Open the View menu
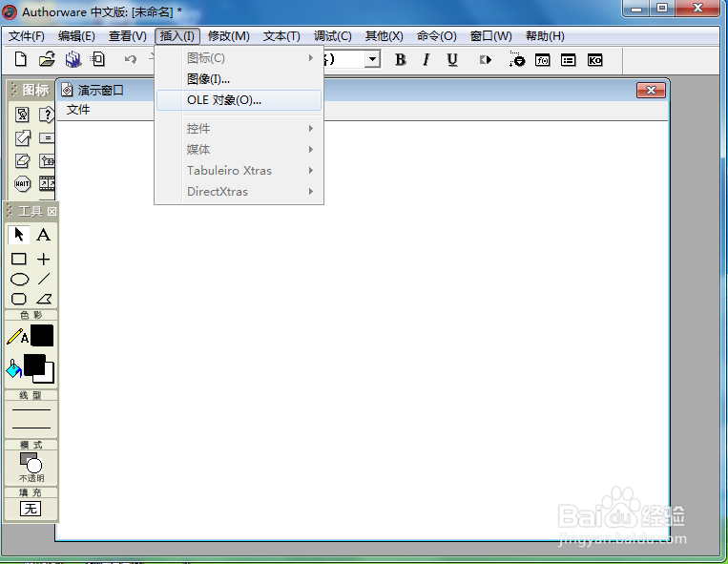This screenshot has width=728, height=564. (x=127, y=36)
